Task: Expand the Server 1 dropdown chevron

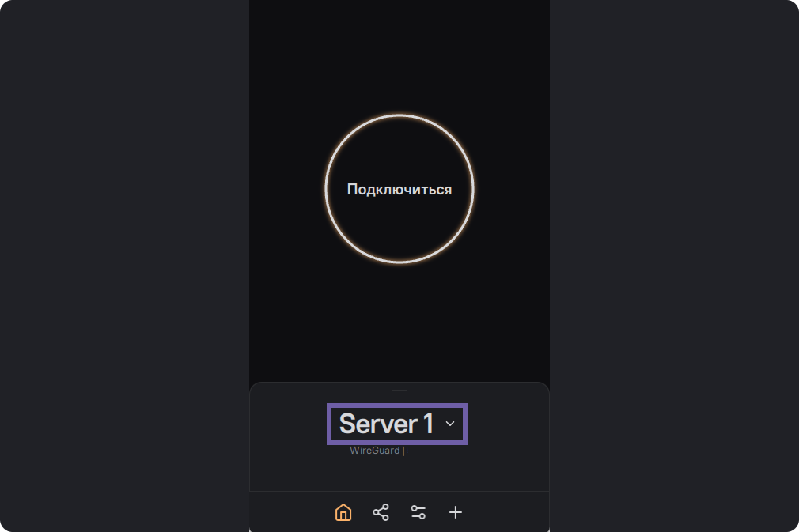Action: 450,424
